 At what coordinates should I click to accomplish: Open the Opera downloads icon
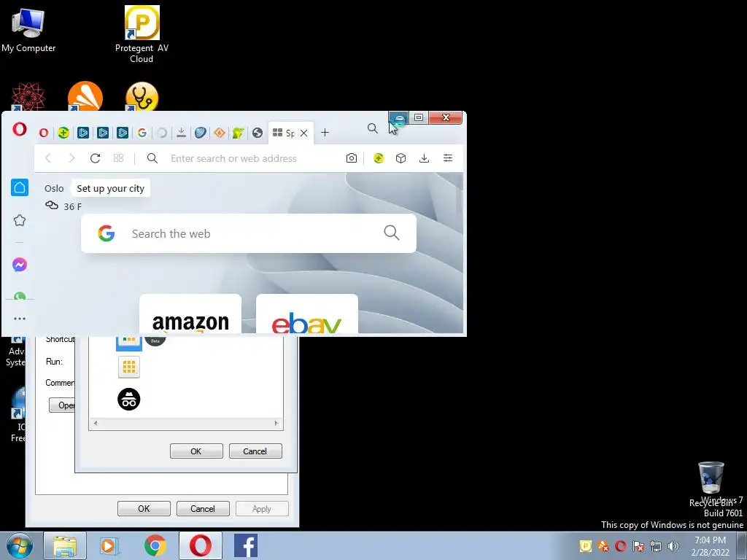424,158
